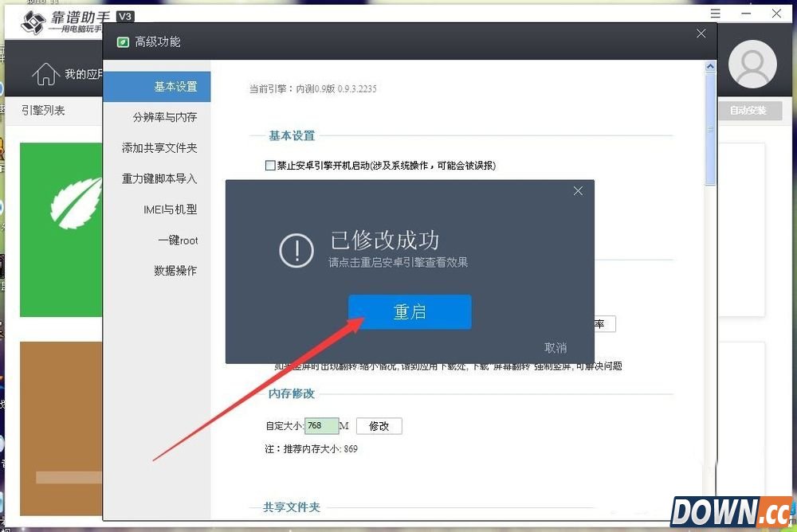Open the hamburger menu in title bar
Viewport: 797px width, 532px height.
pos(715,14)
